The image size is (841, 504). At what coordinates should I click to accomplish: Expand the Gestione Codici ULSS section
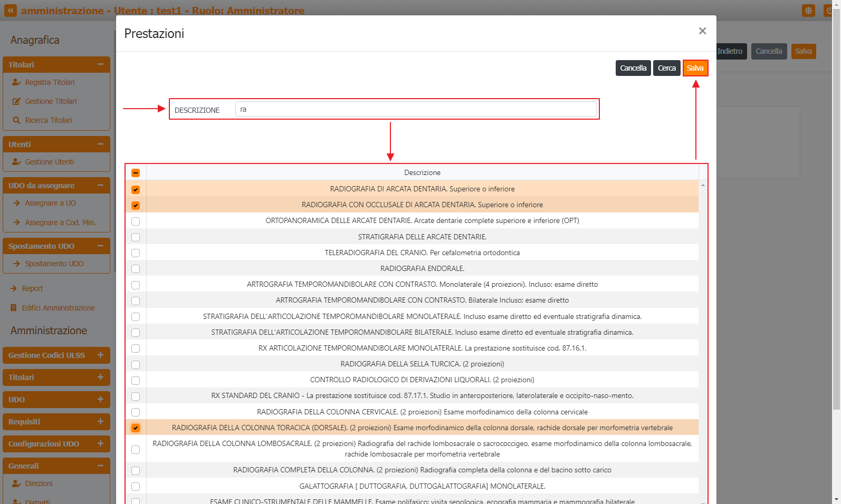click(100, 355)
